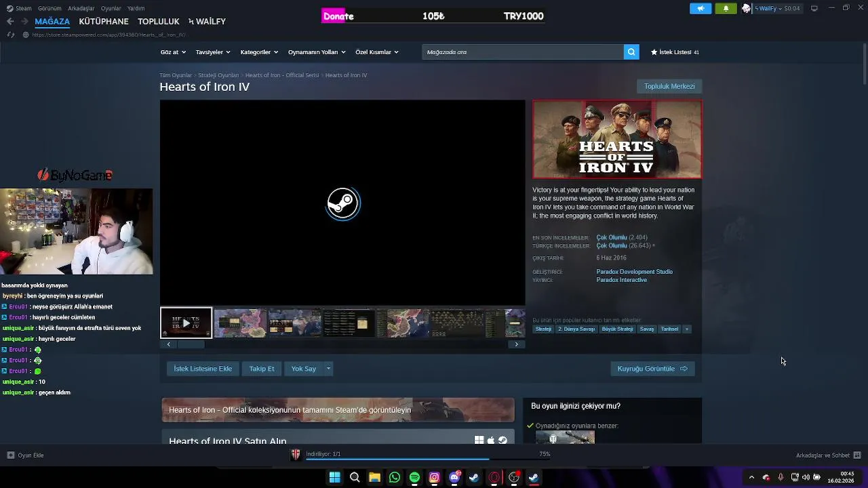868x488 pixels.
Task: Click the star icon beside İstek Listesi
Action: point(654,52)
